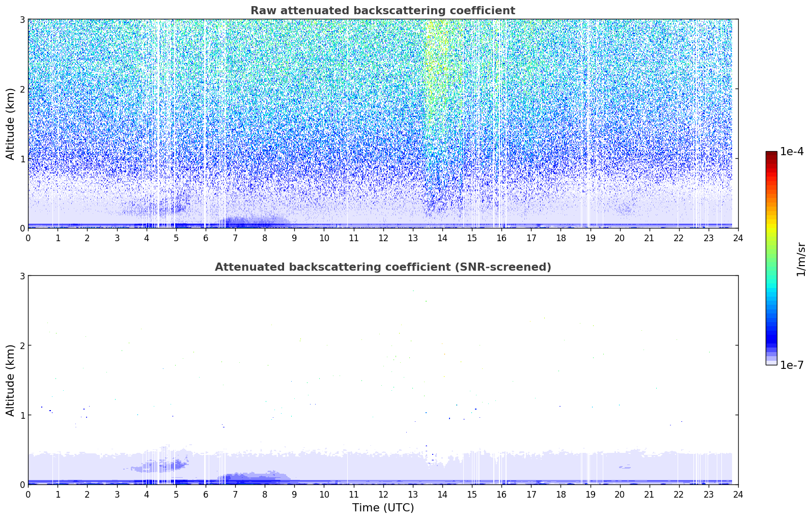The height and width of the screenshot is (519, 812).
Task: Click time tick "7" under the SNR-screened plot
Action: (x=235, y=494)
